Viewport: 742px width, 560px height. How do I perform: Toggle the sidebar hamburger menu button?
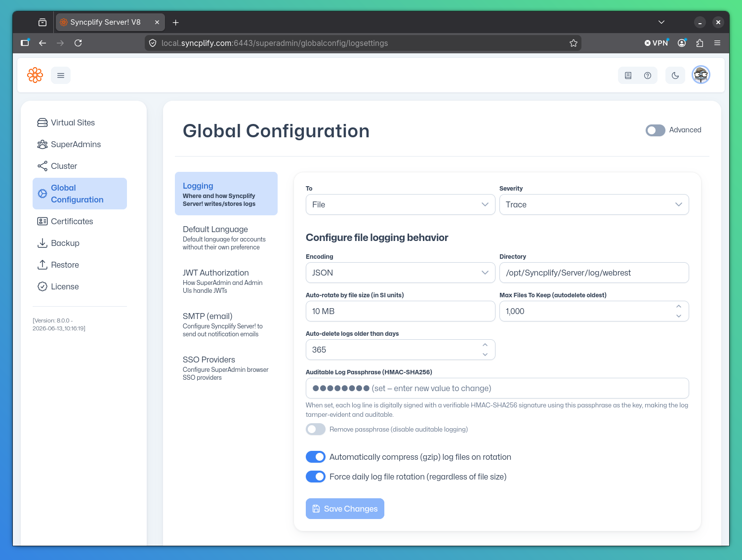[x=61, y=76]
